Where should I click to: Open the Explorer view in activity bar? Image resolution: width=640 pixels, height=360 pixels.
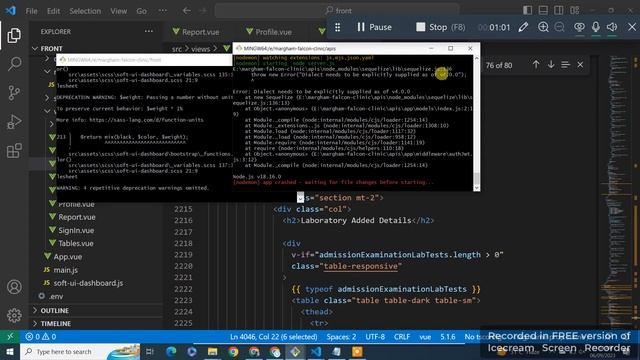[x=14, y=36]
